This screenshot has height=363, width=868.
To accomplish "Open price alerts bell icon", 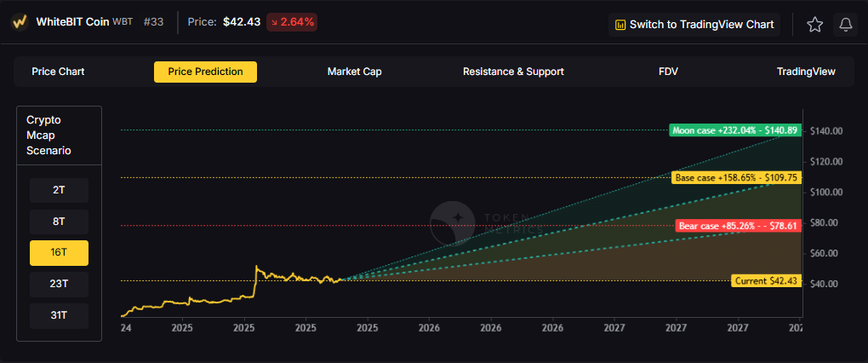I will pyautogui.click(x=845, y=25).
